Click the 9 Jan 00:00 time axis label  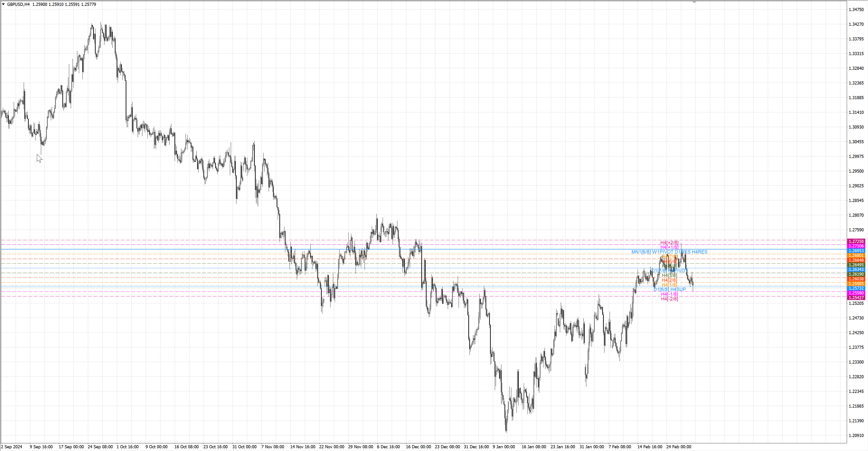(503, 447)
